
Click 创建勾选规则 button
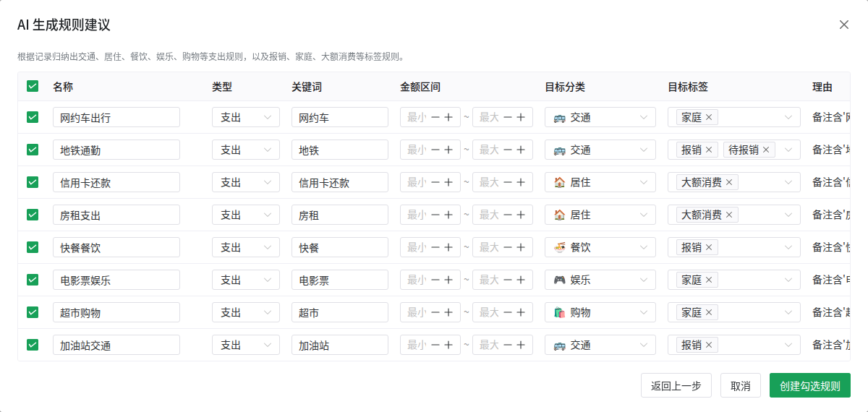[x=810, y=385]
